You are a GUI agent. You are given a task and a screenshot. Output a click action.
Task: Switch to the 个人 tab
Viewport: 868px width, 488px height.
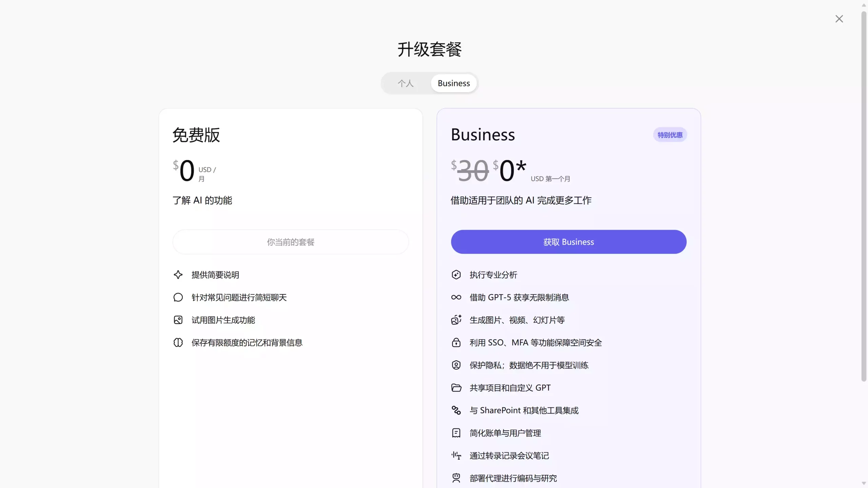[x=406, y=83]
